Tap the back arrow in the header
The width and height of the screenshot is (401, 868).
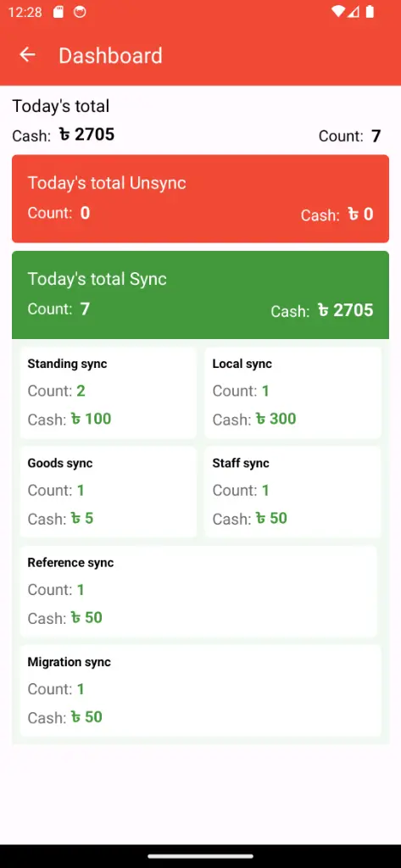pyautogui.click(x=27, y=55)
